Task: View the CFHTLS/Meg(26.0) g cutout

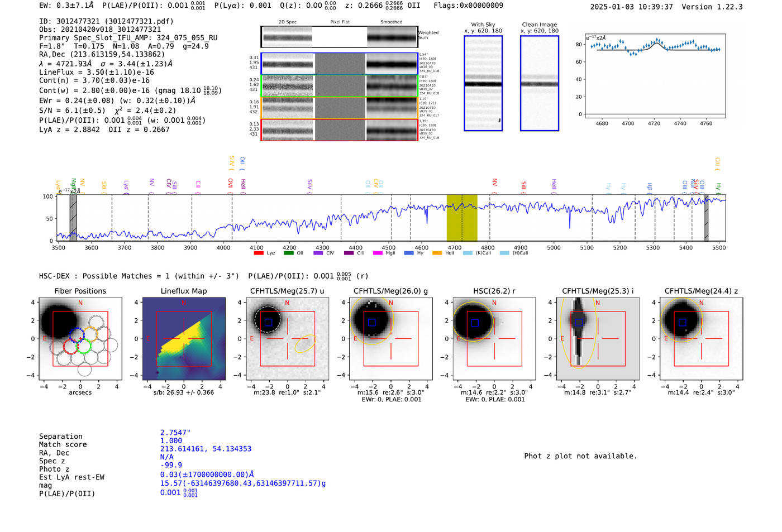Action: (391, 339)
